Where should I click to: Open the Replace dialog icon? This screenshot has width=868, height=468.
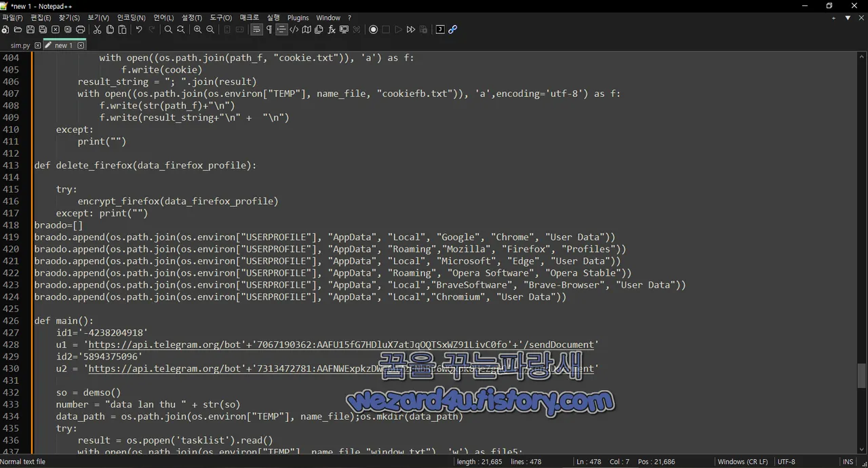180,30
